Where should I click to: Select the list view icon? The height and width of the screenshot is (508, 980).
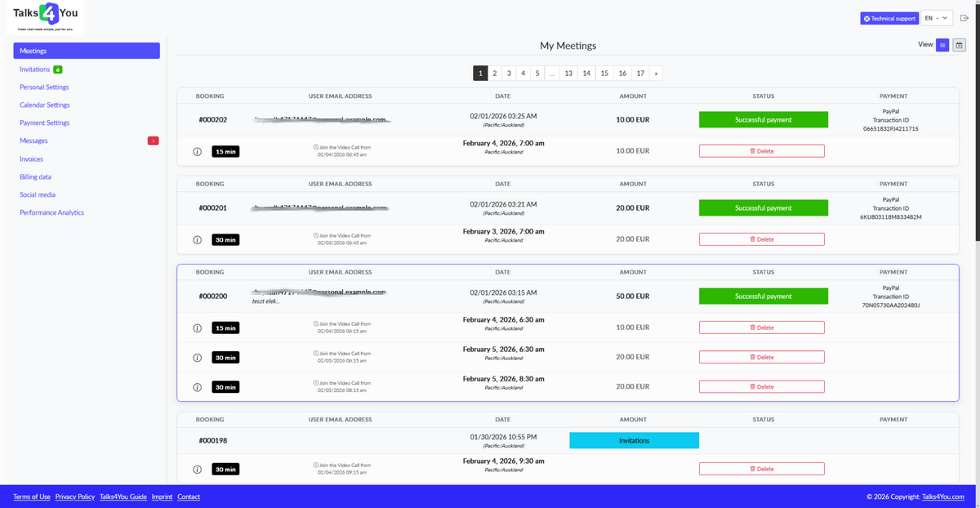pyautogui.click(x=942, y=45)
